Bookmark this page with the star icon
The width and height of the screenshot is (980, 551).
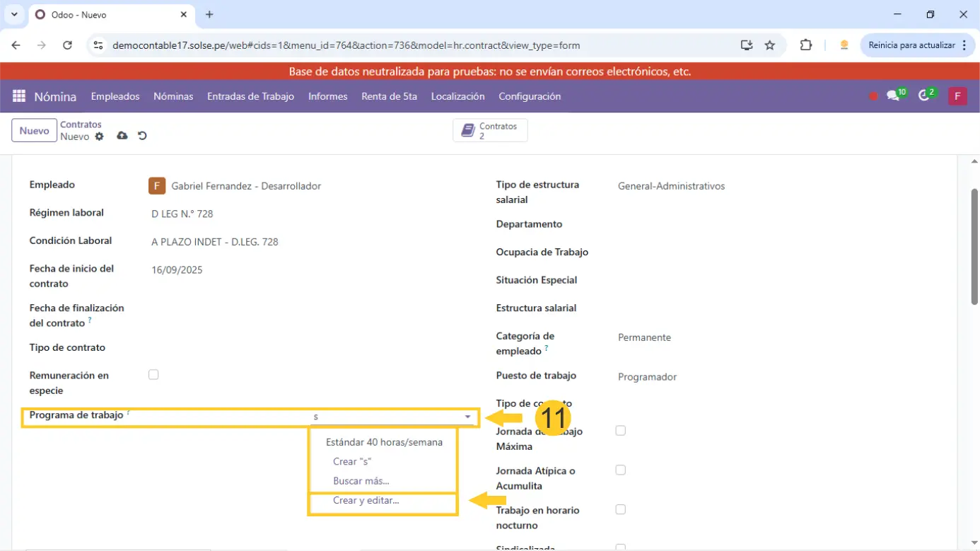tap(770, 45)
